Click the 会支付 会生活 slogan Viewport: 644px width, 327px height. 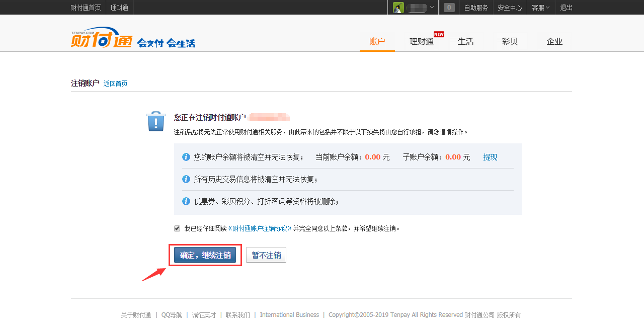tap(166, 43)
